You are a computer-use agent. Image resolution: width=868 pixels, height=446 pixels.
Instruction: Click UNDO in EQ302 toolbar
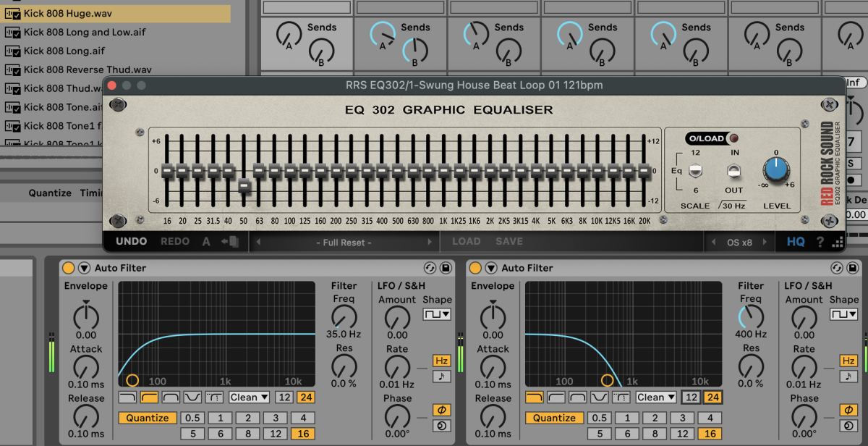click(132, 241)
